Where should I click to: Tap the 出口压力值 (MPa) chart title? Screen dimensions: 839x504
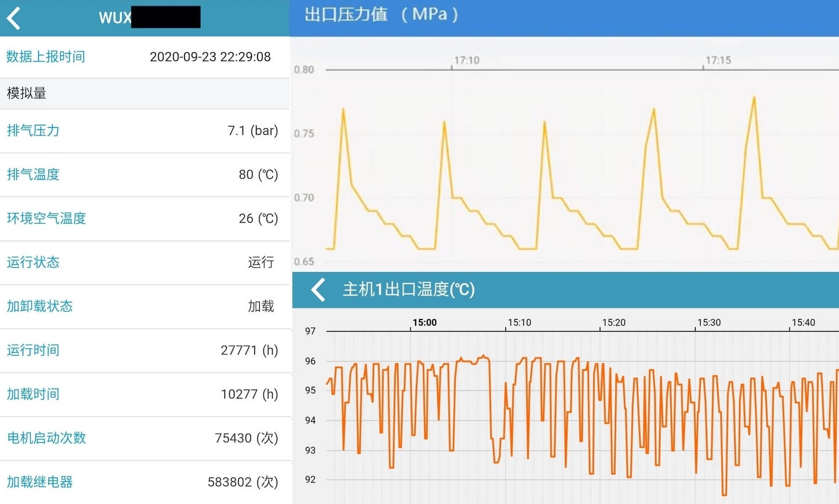tap(381, 14)
